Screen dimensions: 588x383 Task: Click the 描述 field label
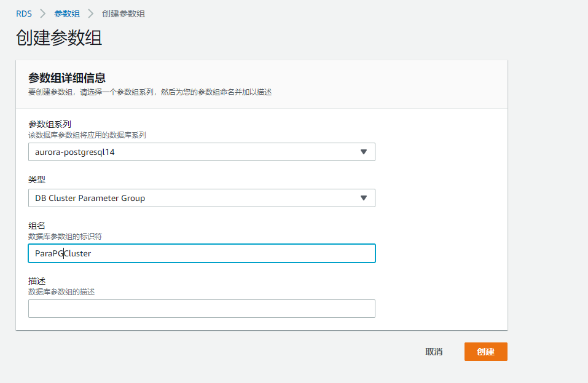click(37, 281)
